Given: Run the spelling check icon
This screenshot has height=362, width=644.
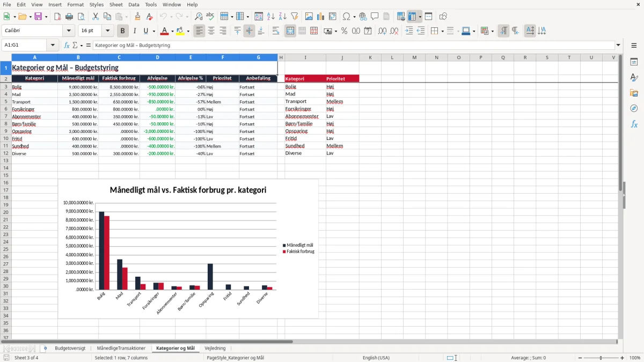Looking at the screenshot, I should pyautogui.click(x=210, y=17).
